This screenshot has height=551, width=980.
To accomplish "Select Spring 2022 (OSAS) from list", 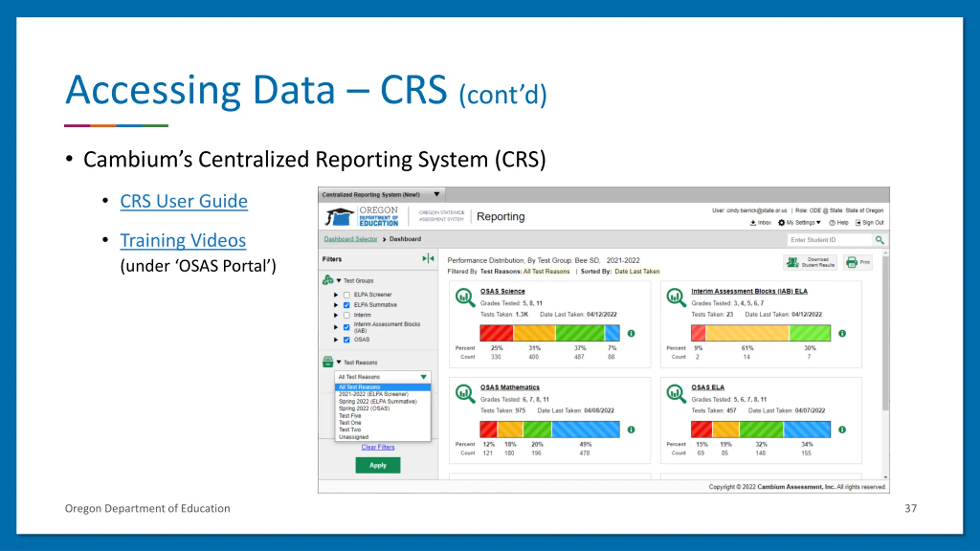I will coord(364,408).
